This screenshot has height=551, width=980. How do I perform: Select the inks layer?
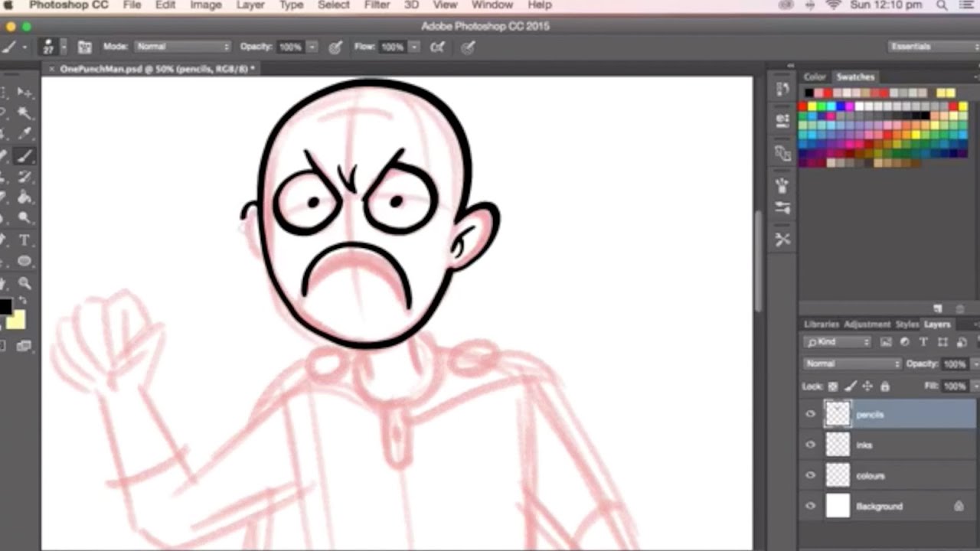click(889, 445)
